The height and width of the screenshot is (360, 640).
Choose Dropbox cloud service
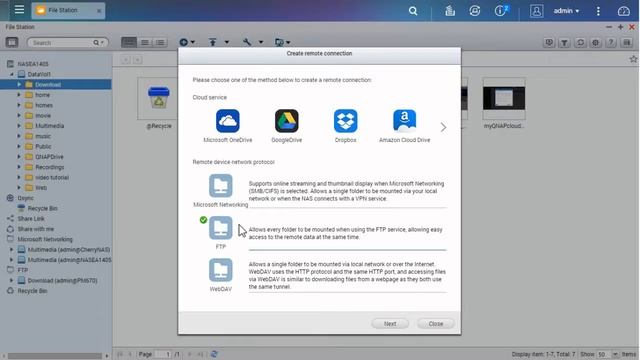pyautogui.click(x=345, y=121)
